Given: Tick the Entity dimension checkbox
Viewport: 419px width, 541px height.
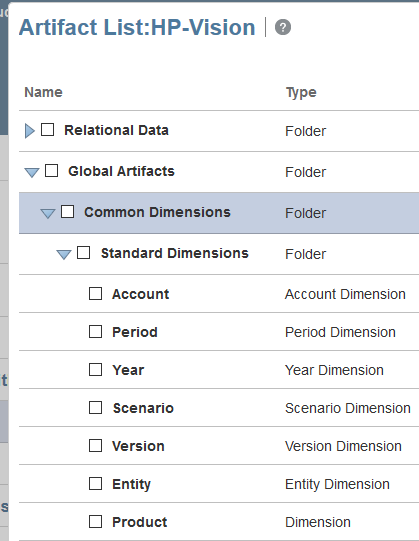Looking at the screenshot, I should click(96, 484).
